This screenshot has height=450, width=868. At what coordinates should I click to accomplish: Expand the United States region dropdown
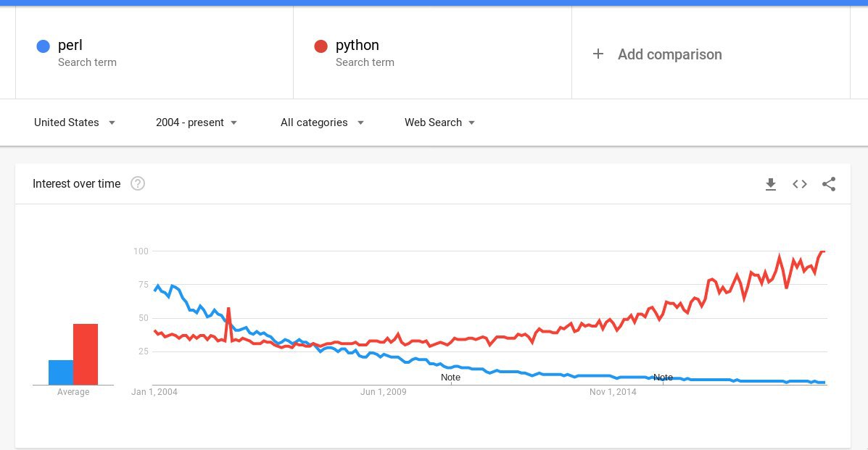(x=75, y=122)
